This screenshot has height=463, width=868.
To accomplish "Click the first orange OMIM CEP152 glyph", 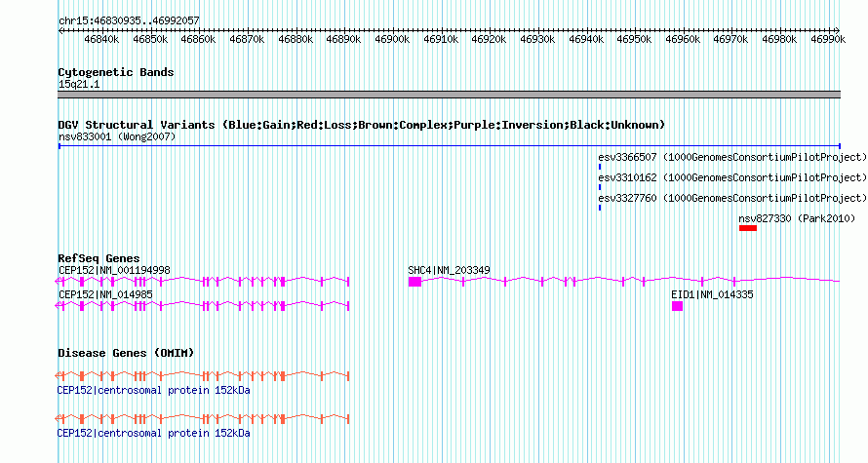I will pyautogui.click(x=203, y=376).
